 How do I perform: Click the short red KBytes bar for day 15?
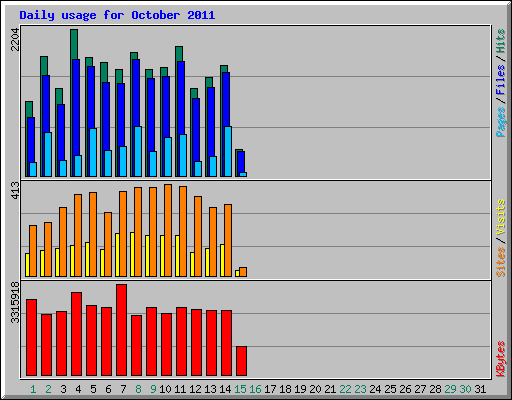pos(242,361)
